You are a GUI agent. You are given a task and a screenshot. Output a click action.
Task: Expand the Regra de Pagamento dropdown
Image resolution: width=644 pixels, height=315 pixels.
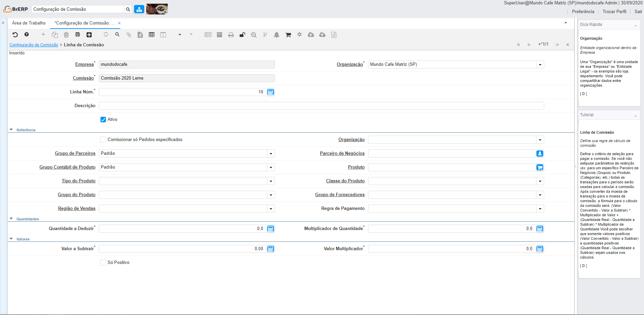(540, 209)
